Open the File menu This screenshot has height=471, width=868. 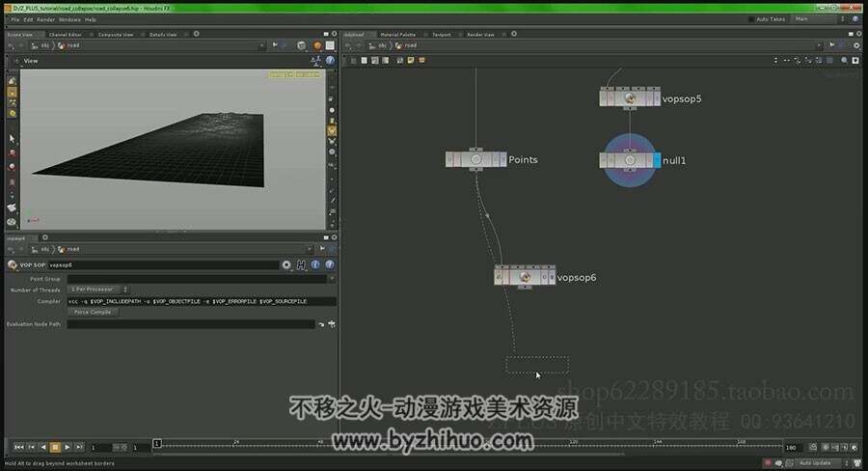[14, 19]
